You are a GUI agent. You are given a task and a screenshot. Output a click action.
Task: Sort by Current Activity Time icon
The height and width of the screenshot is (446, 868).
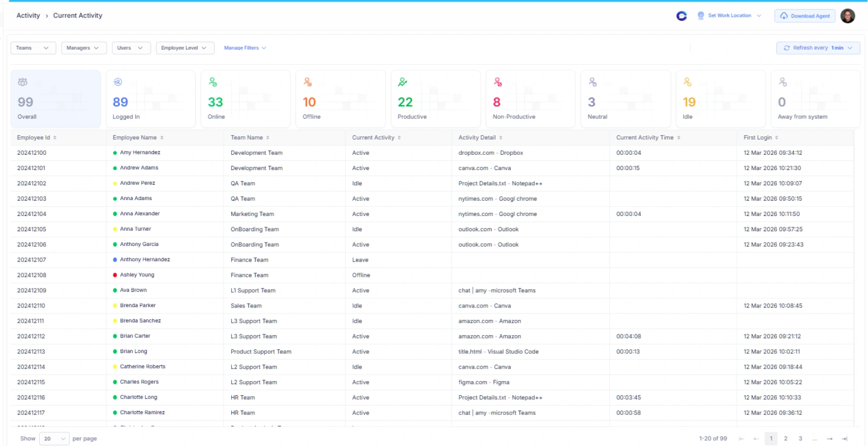tap(679, 138)
